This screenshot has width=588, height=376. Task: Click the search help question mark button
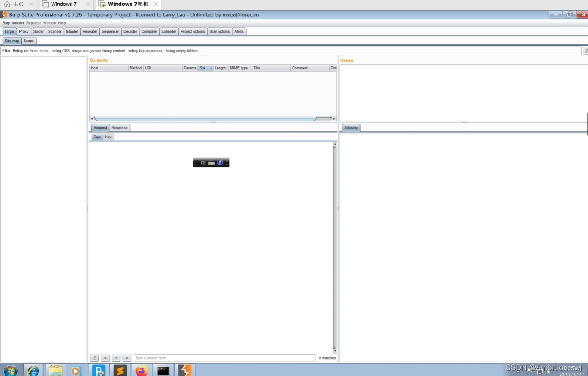coord(95,358)
